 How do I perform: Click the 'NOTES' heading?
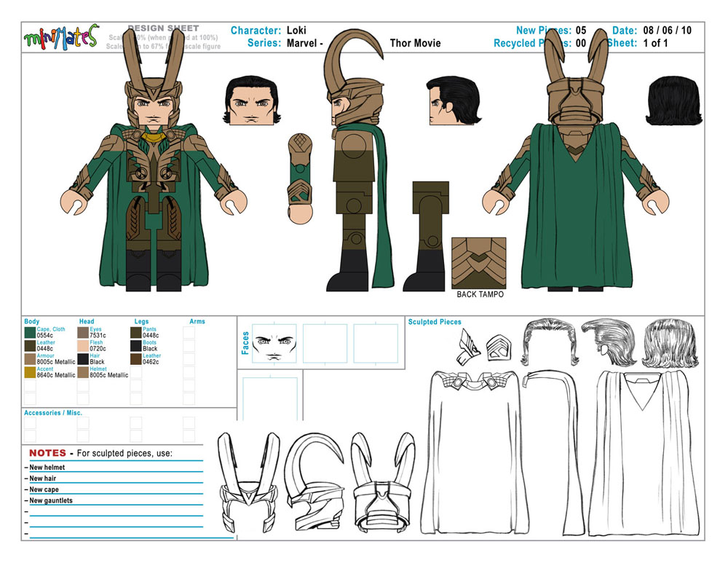pos(48,453)
